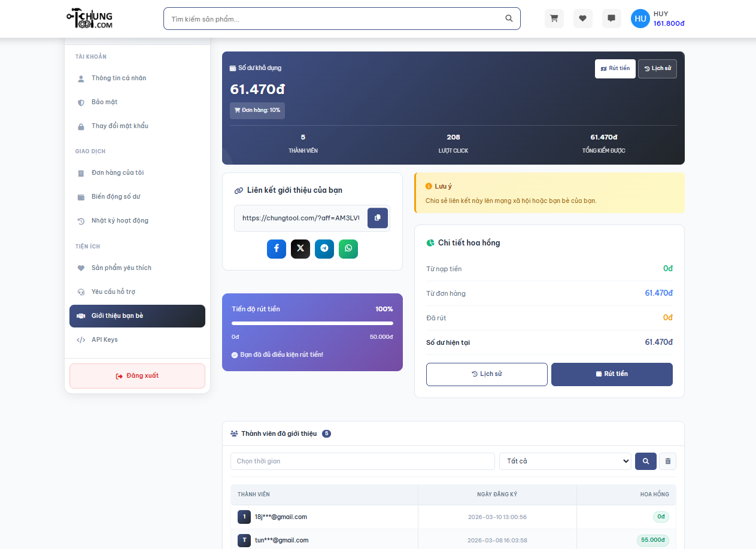Copy the referral link using copy icon
Viewport: 756px width, 549px height.
[x=377, y=218]
